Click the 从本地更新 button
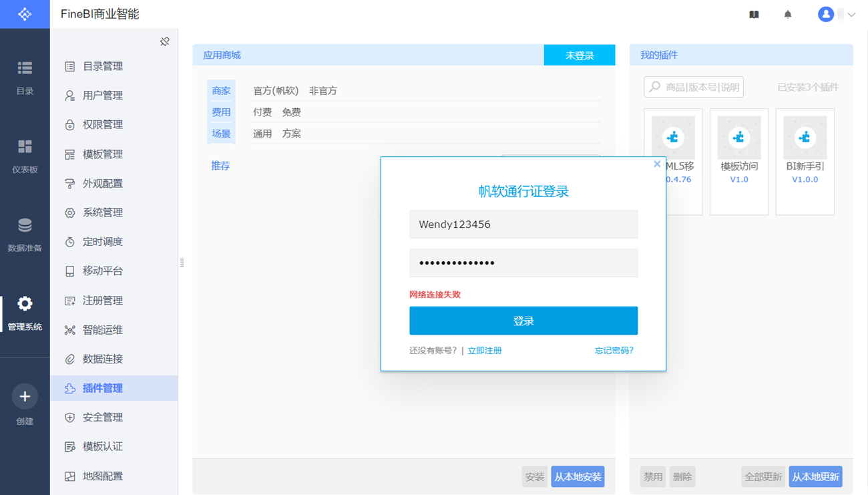Viewport: 868px width, 495px height. tap(815, 477)
